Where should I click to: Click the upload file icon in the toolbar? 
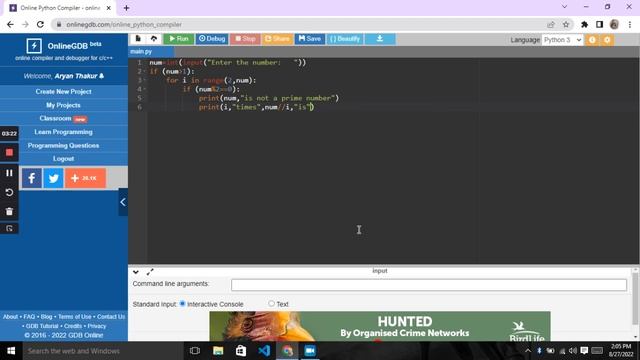pyautogui.click(x=153, y=39)
